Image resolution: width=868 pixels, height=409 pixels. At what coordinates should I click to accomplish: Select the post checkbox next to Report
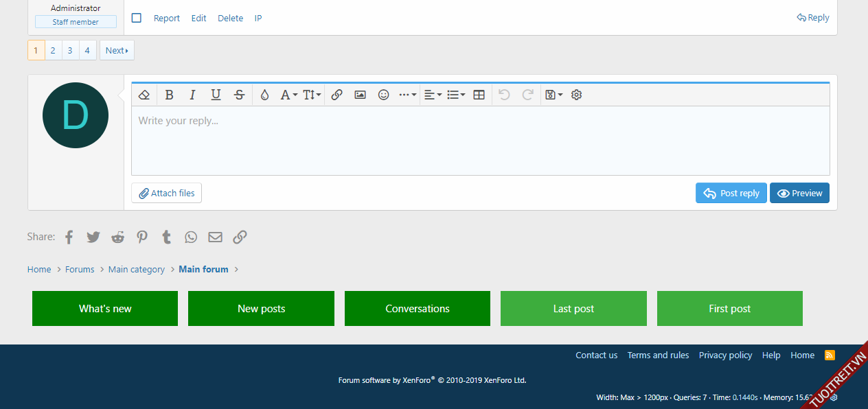[137, 18]
